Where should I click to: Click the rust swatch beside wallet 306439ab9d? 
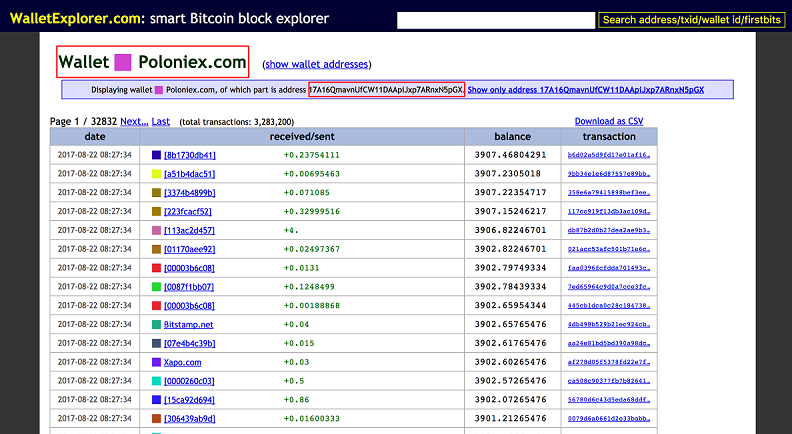point(157,418)
